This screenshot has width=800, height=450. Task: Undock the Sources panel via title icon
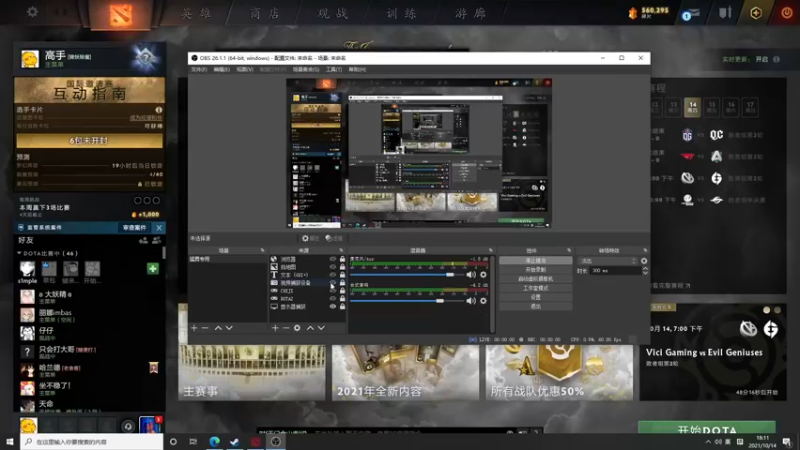pos(341,251)
